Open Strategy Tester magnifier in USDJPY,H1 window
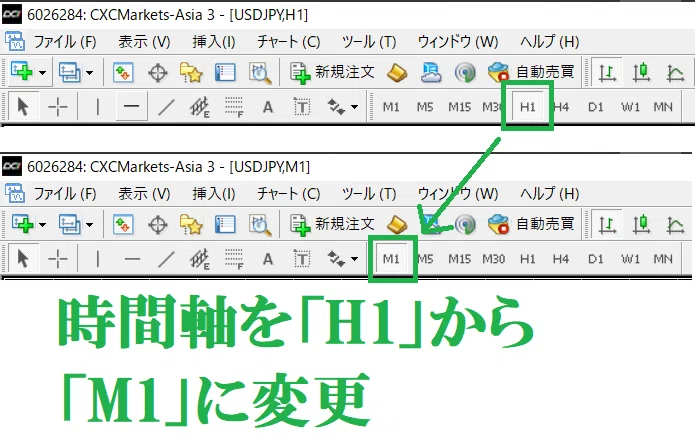 tap(260, 73)
